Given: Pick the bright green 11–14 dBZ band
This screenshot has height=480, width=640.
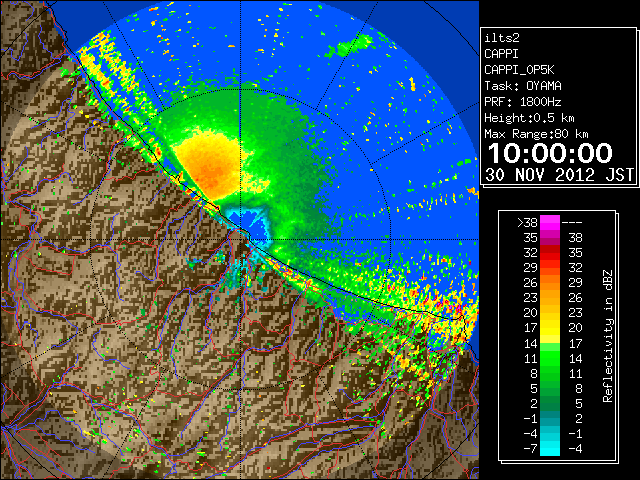Looking at the screenshot, I should pos(550,358).
